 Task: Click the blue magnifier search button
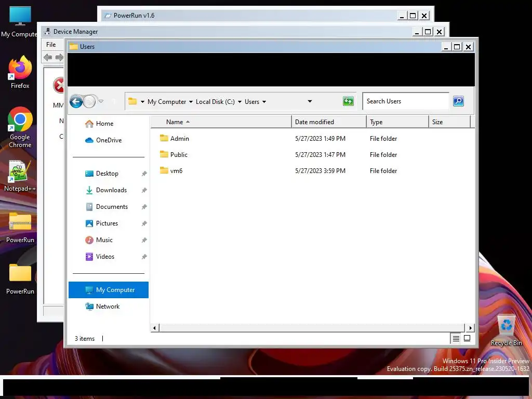tap(458, 101)
